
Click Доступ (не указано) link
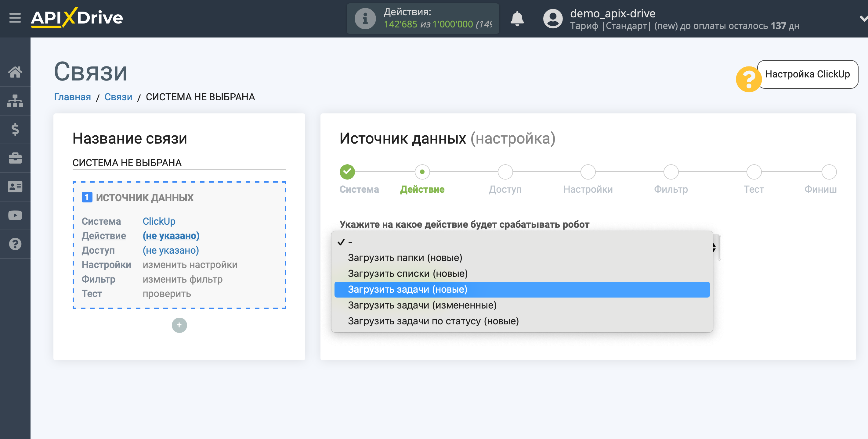(171, 250)
